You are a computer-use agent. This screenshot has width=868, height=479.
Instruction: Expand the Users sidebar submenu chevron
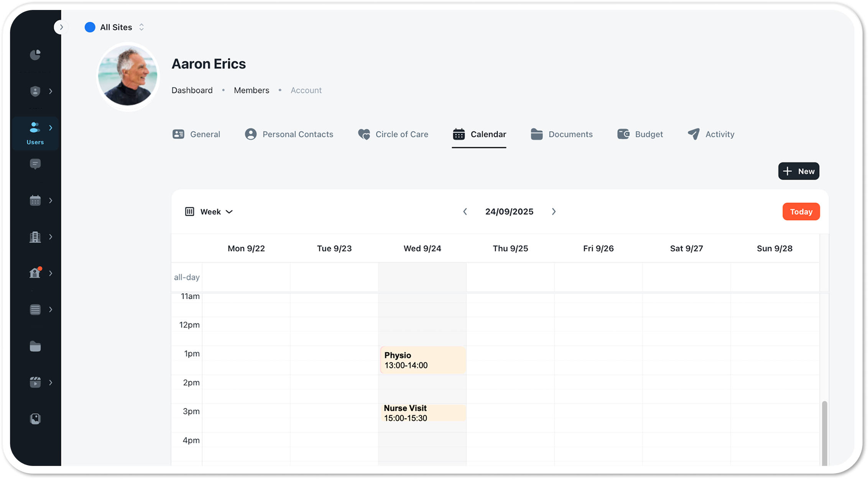pyautogui.click(x=51, y=128)
